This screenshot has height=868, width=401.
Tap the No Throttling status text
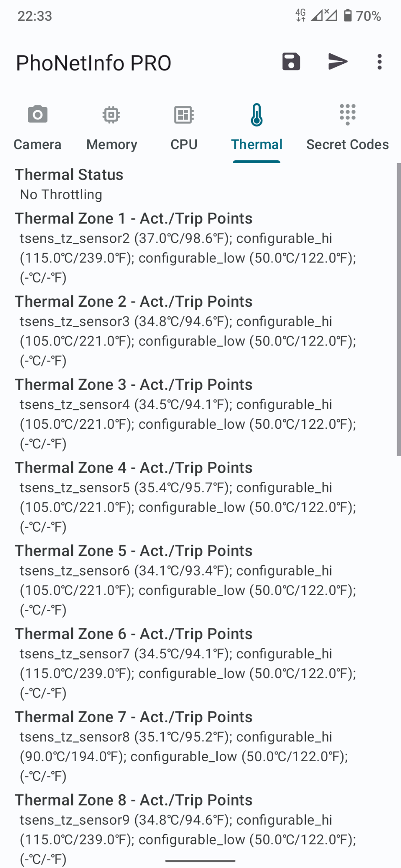(61, 194)
